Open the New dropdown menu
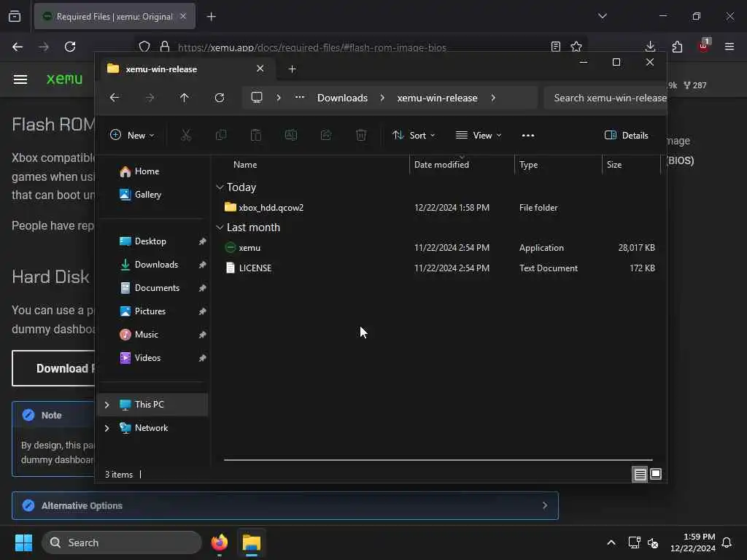 pyautogui.click(x=132, y=135)
